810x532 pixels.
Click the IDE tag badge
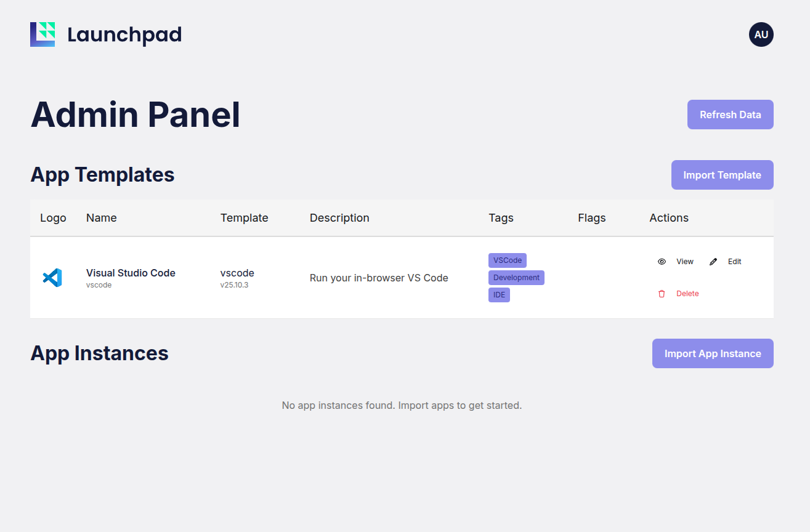(x=499, y=295)
